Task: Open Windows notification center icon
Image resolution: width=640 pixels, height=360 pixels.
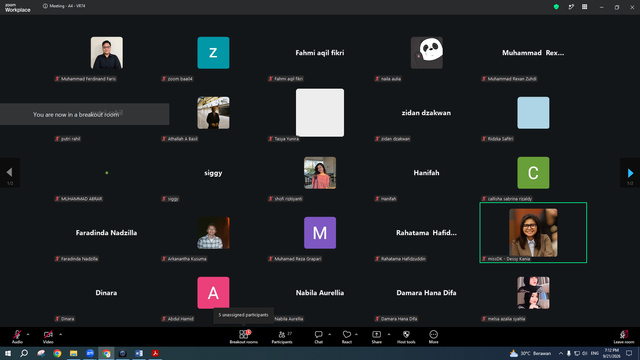Action: pos(629,353)
